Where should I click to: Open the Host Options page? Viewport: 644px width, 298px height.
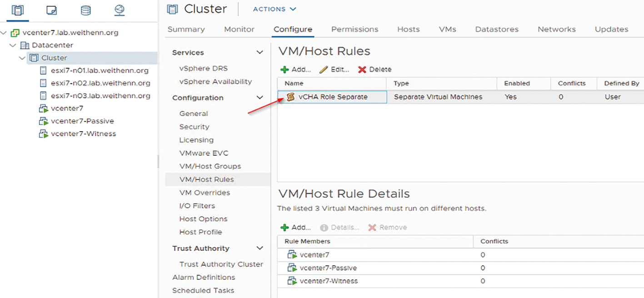pyautogui.click(x=203, y=219)
